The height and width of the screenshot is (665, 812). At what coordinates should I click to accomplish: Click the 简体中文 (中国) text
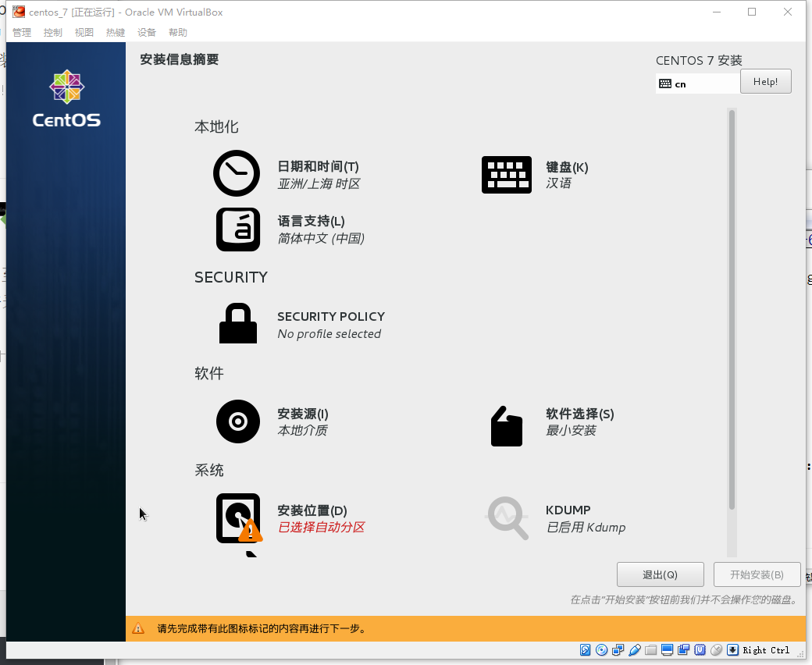[x=321, y=238]
